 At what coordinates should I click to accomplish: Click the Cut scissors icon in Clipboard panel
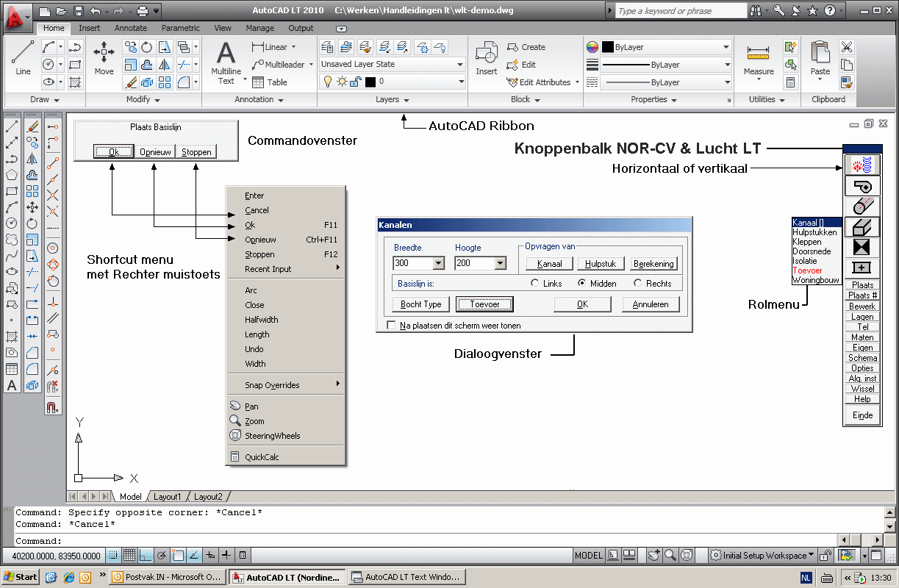(x=847, y=47)
